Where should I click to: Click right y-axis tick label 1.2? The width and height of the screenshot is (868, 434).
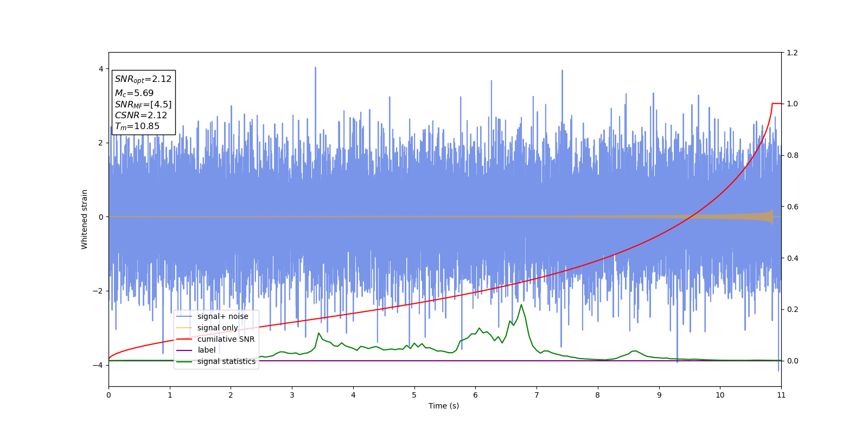792,53
